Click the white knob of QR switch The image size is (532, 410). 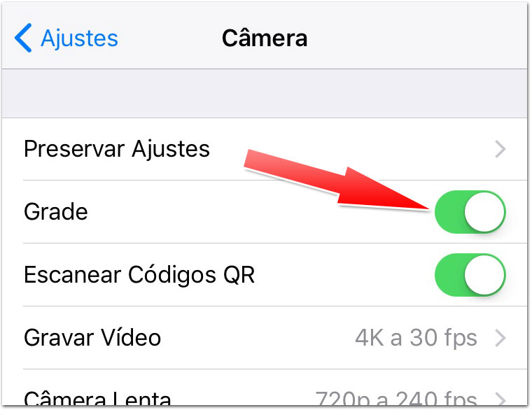[x=484, y=275]
